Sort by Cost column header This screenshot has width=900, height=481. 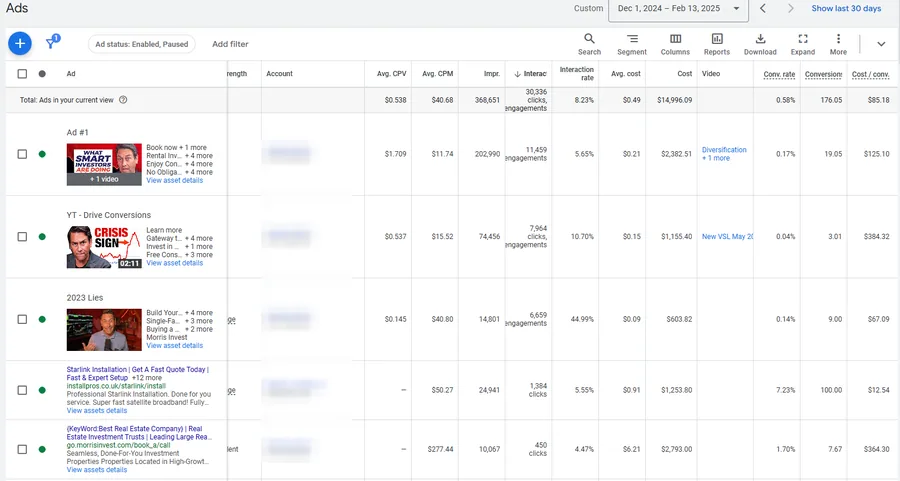pos(685,73)
